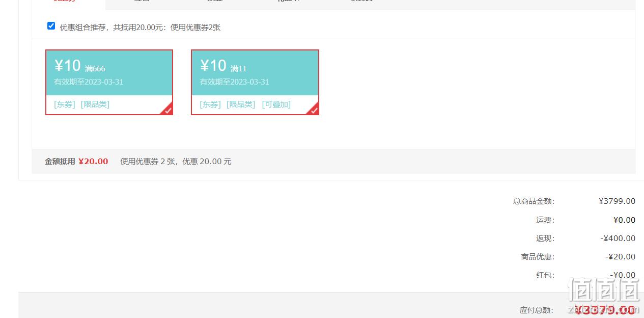
Task: Click 有效期至2023-03-31 on the 满666 coupon
Action: (x=89, y=82)
